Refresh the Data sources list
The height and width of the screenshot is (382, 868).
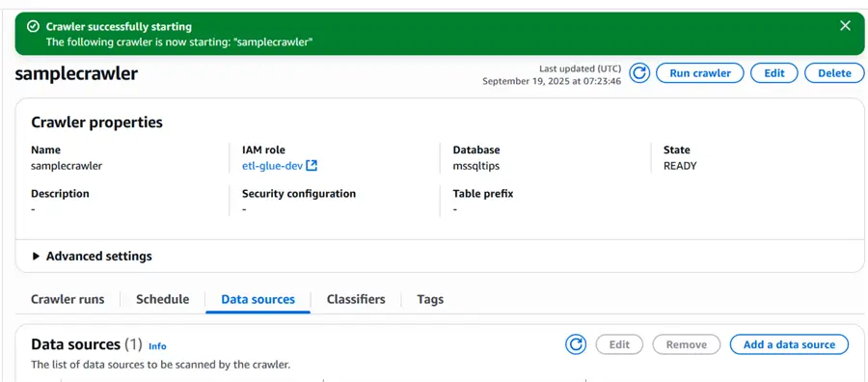576,344
